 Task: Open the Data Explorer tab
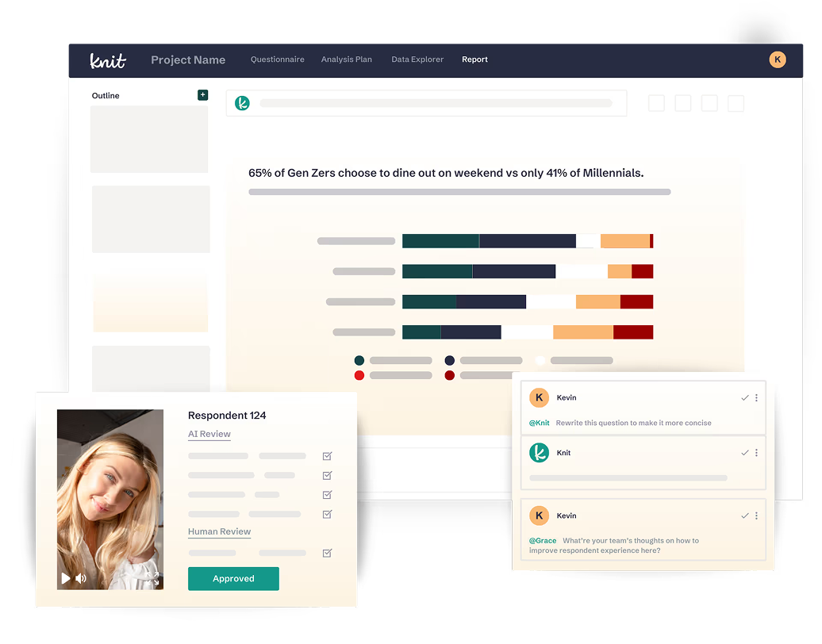tap(417, 59)
